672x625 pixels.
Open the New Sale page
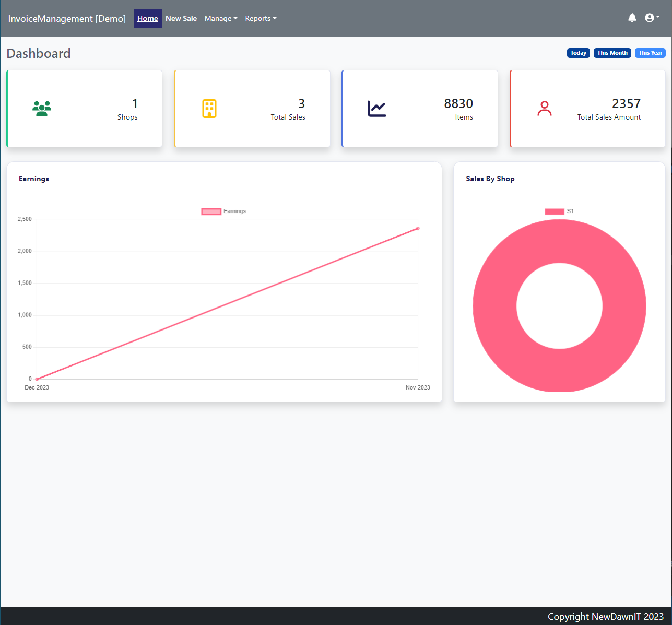coord(181,18)
